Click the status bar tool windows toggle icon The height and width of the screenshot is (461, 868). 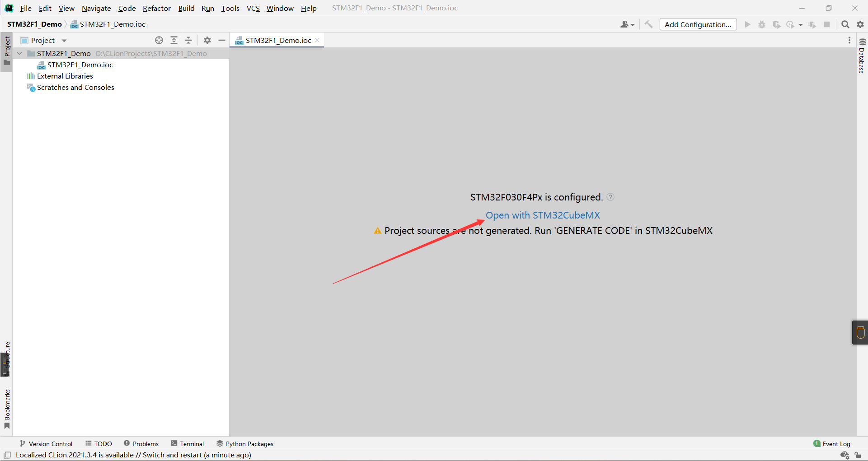7,455
